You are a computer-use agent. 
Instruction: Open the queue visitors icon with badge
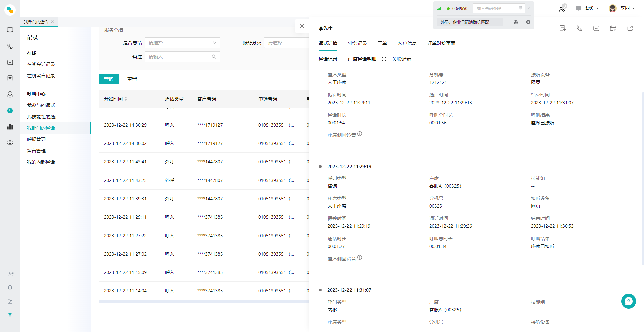point(562,9)
